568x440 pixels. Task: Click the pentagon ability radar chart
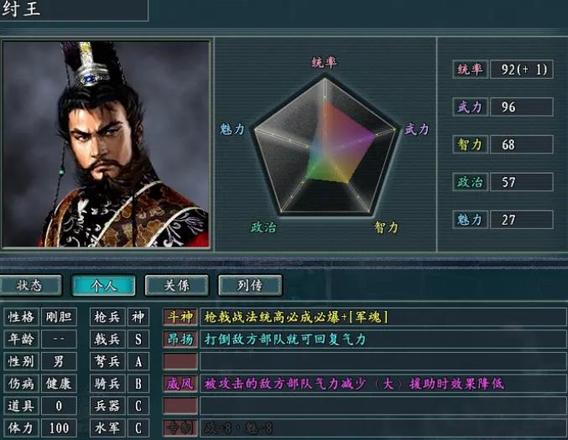pos(325,147)
